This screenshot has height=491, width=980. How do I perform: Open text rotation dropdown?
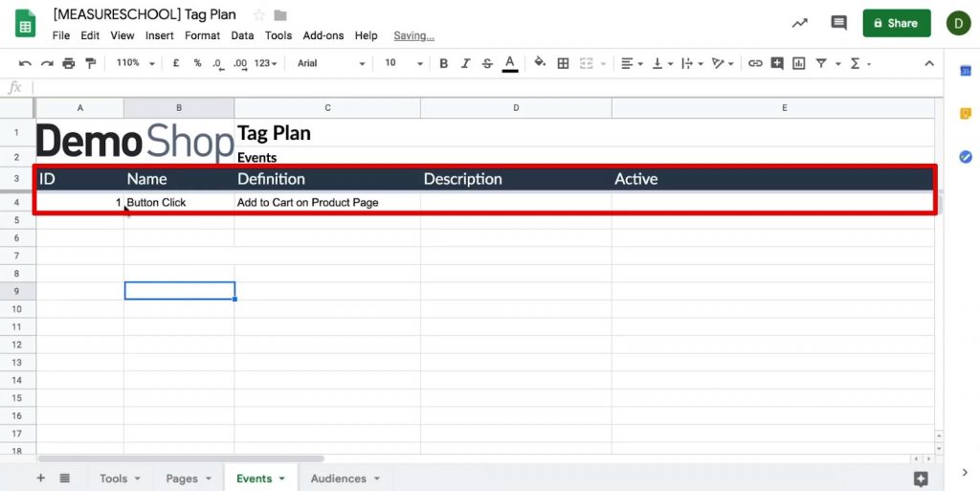click(723, 63)
